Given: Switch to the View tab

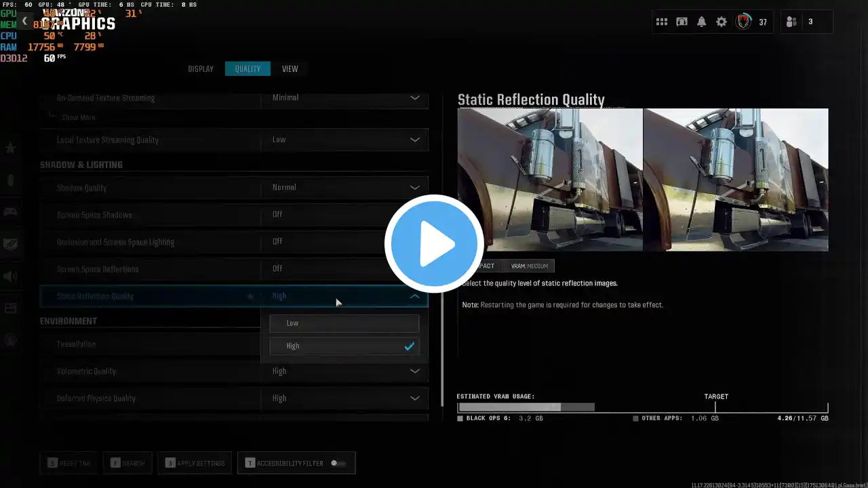Looking at the screenshot, I should (x=290, y=68).
